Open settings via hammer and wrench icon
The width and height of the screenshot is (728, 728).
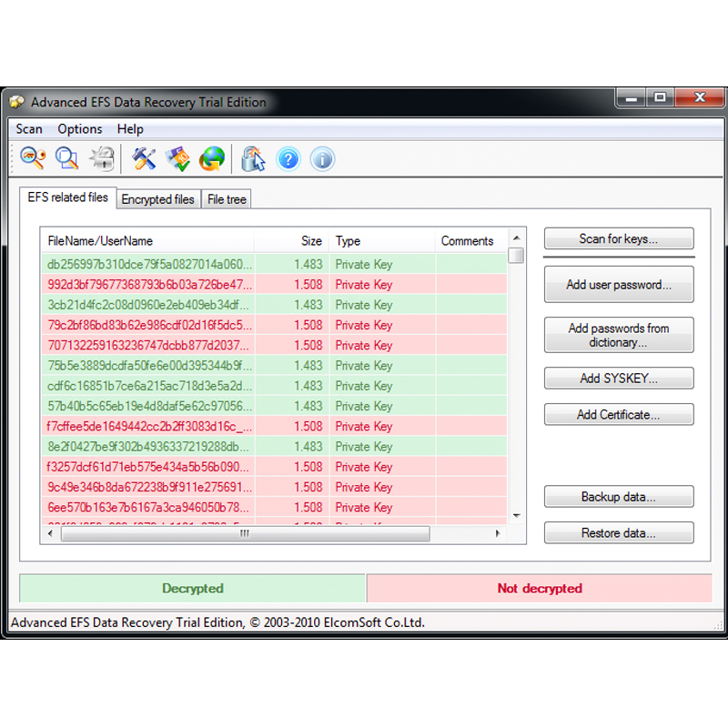tap(144, 158)
